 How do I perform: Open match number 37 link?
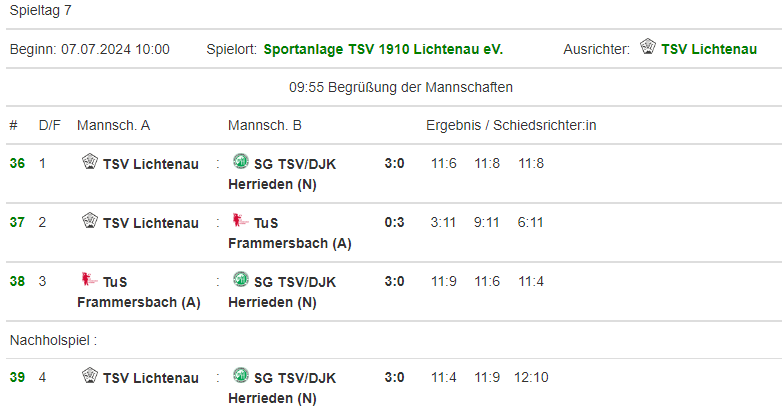pos(17,222)
